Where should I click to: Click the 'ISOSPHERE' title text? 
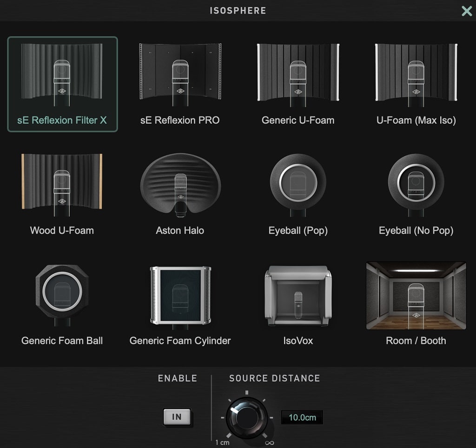click(x=238, y=11)
